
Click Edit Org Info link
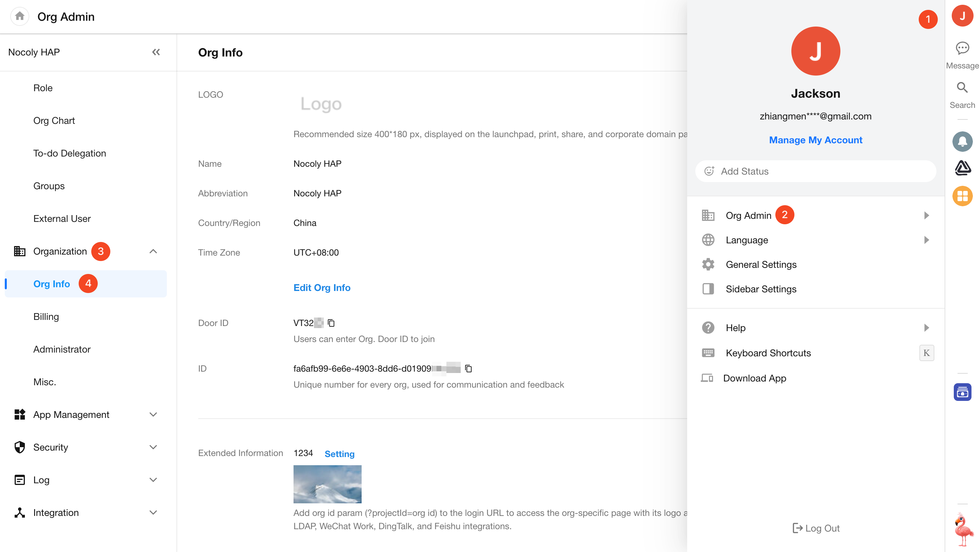(321, 288)
